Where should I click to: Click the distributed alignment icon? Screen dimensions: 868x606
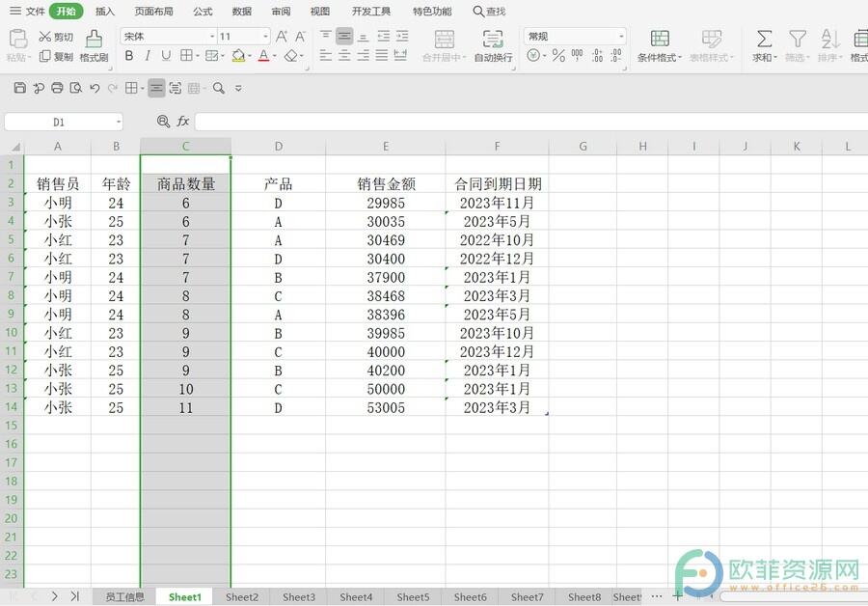pyautogui.click(x=400, y=55)
